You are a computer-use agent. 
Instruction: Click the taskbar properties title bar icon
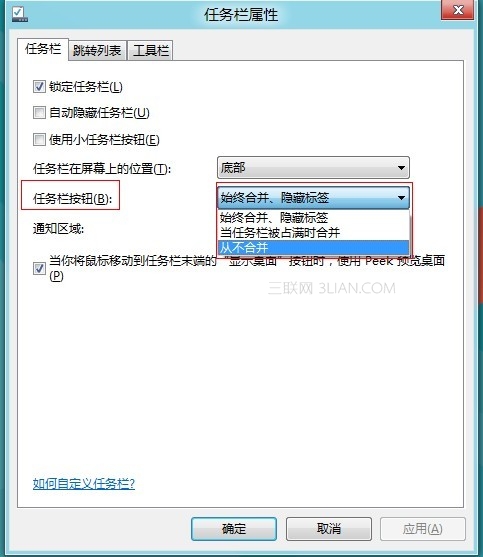(x=20, y=13)
